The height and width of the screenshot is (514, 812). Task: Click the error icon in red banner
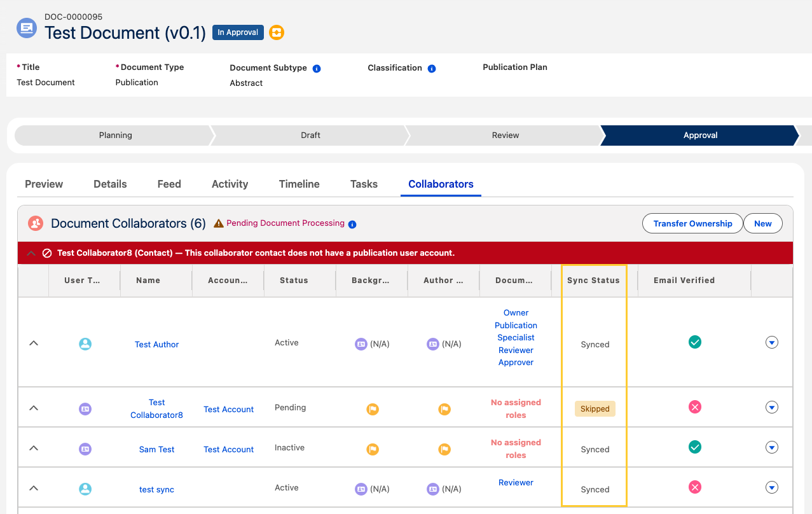click(x=47, y=253)
